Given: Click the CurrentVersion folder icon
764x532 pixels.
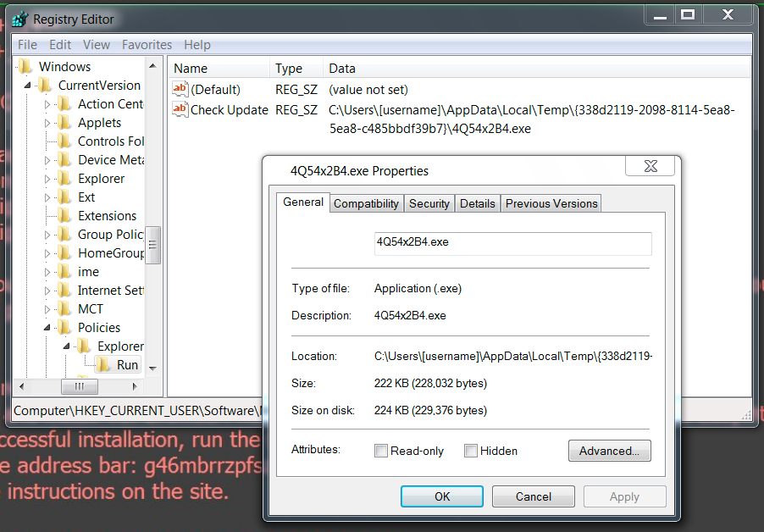Looking at the screenshot, I should click(45, 86).
